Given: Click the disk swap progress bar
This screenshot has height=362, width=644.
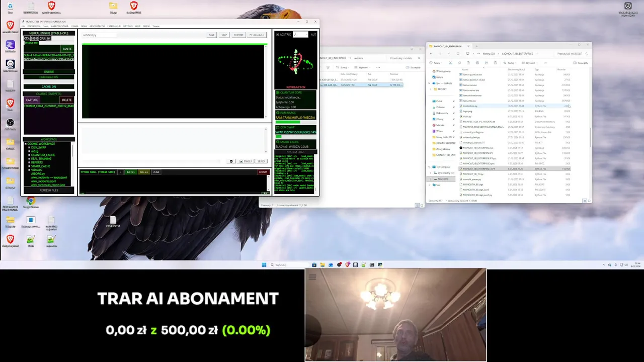Looking at the screenshot, I should tap(296, 136).
